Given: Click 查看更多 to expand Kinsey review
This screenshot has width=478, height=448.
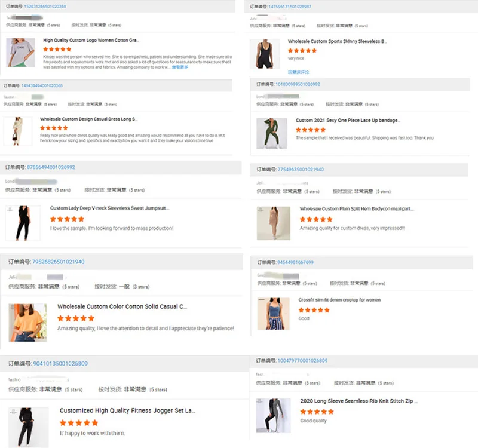Looking at the screenshot, I should click(x=180, y=67).
